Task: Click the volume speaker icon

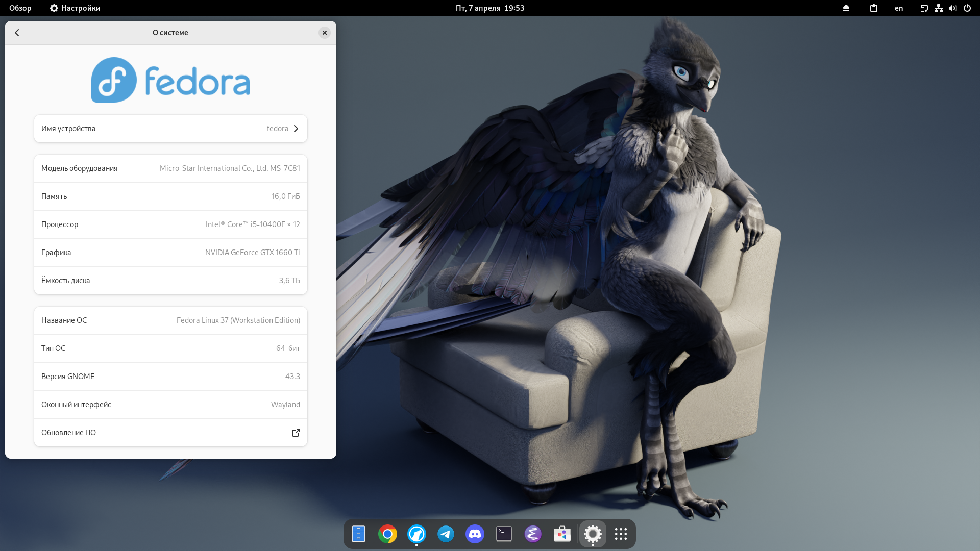Action: 952,8
